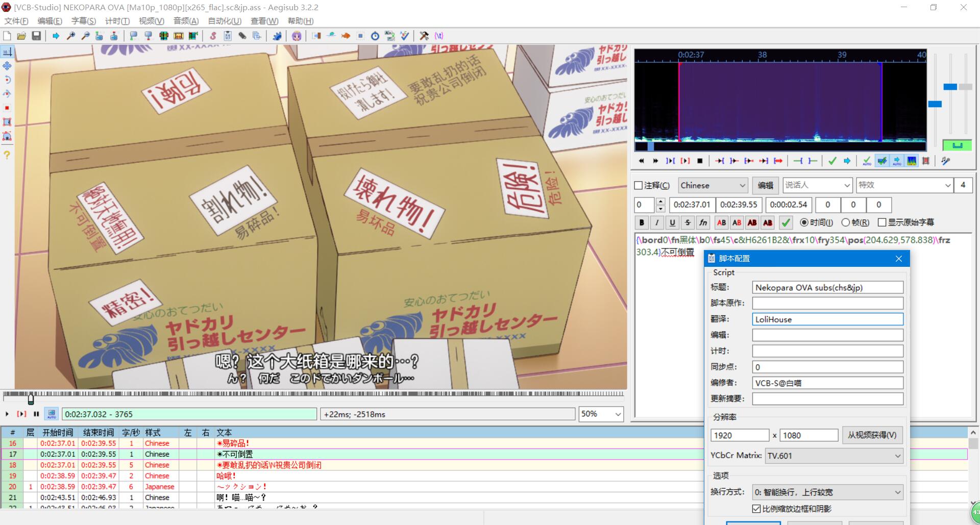Screen dimensions: 980x525
Task: Select the vector clip tool
Action: [7, 136]
